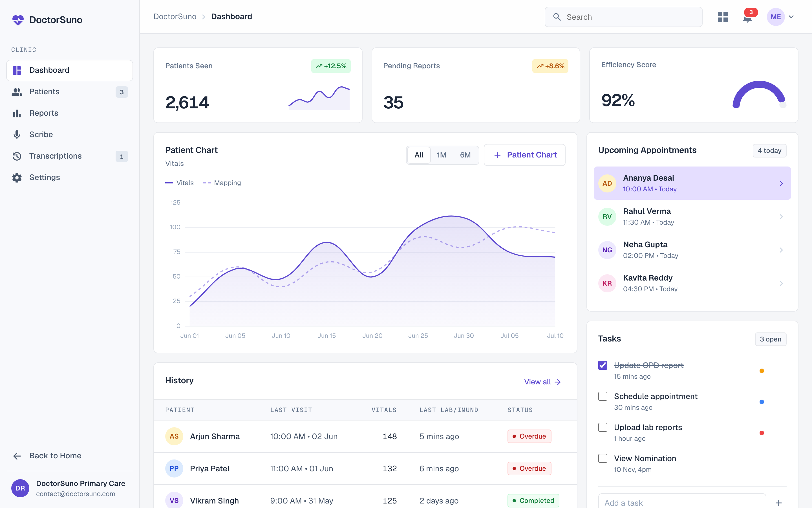Click the Transcriptions history clock icon
The height and width of the screenshot is (508, 812).
pyautogui.click(x=17, y=156)
